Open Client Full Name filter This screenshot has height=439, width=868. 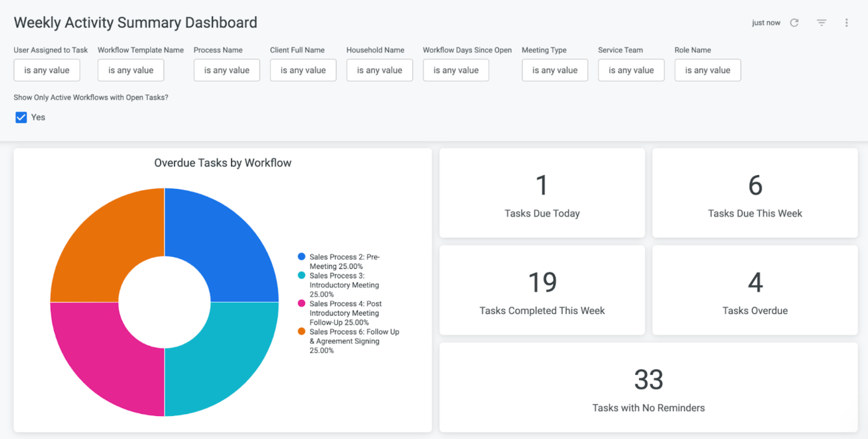pyautogui.click(x=303, y=70)
